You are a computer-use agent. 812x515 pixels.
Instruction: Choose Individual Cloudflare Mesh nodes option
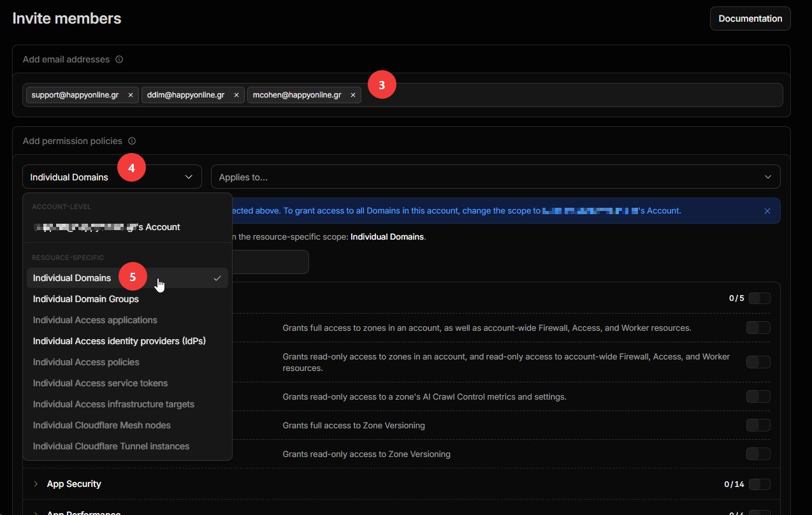coord(127,425)
